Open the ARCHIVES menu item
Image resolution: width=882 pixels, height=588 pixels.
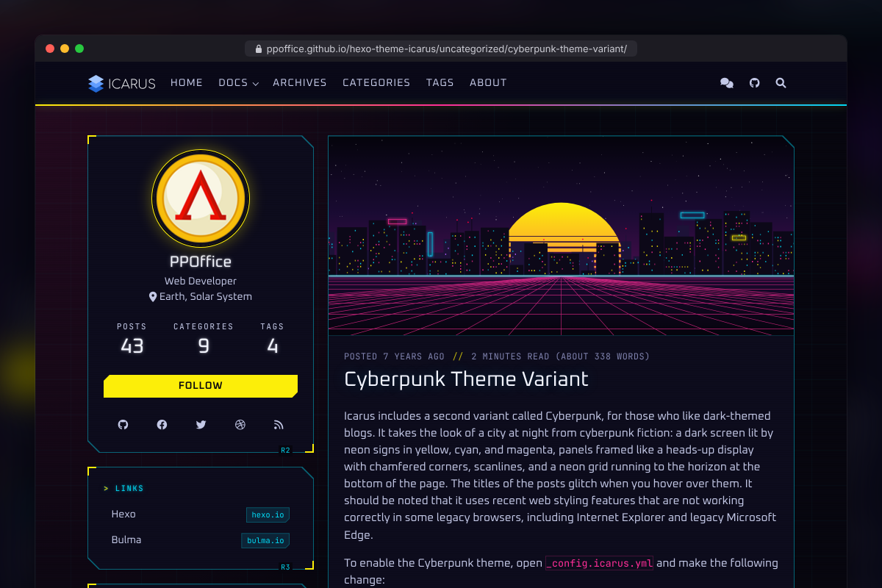(300, 83)
